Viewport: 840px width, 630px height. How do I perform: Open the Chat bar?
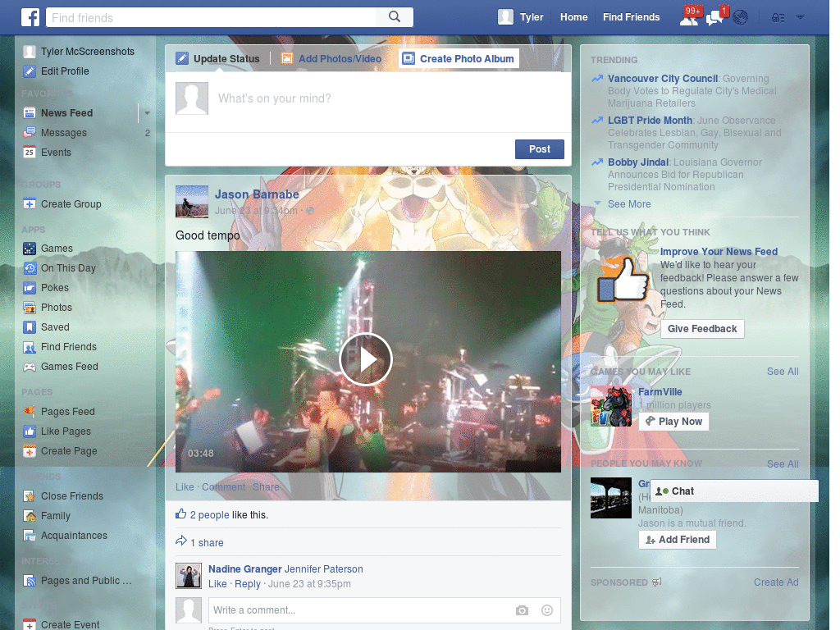pos(734,491)
